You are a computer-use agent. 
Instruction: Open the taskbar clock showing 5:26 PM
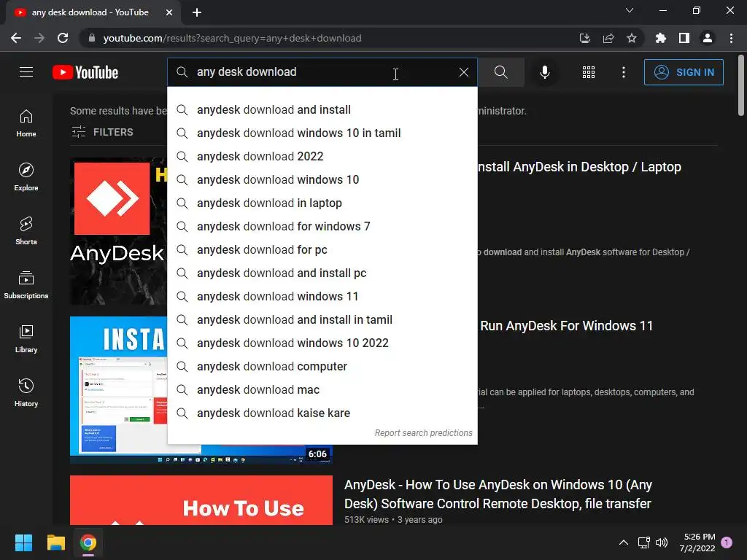pos(697,542)
